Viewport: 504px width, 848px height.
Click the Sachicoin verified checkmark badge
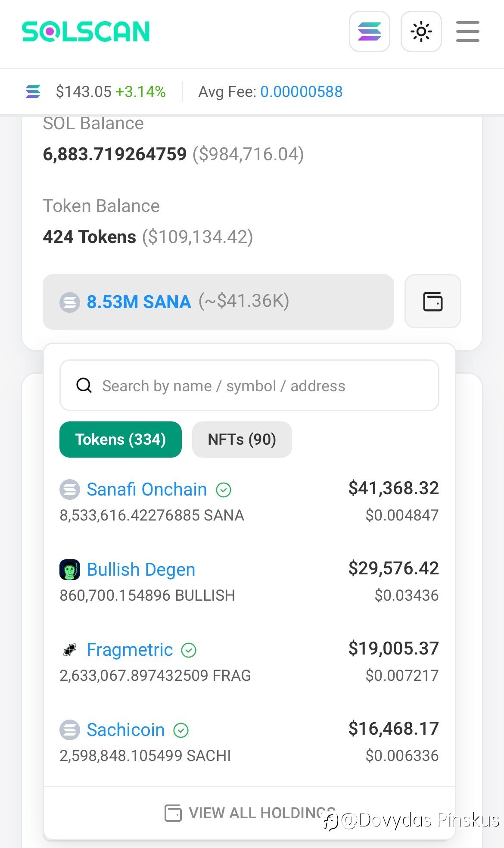[181, 730]
